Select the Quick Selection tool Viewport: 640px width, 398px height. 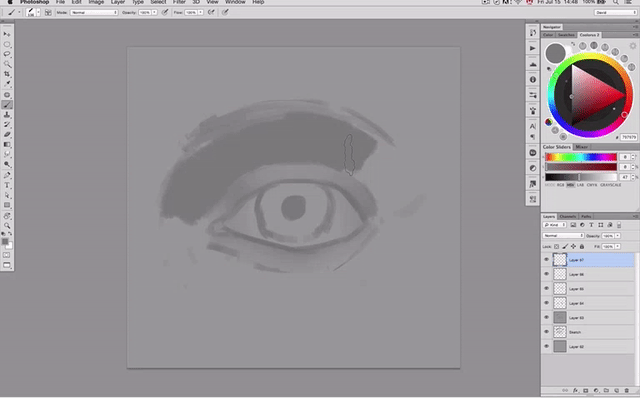click(x=7, y=64)
